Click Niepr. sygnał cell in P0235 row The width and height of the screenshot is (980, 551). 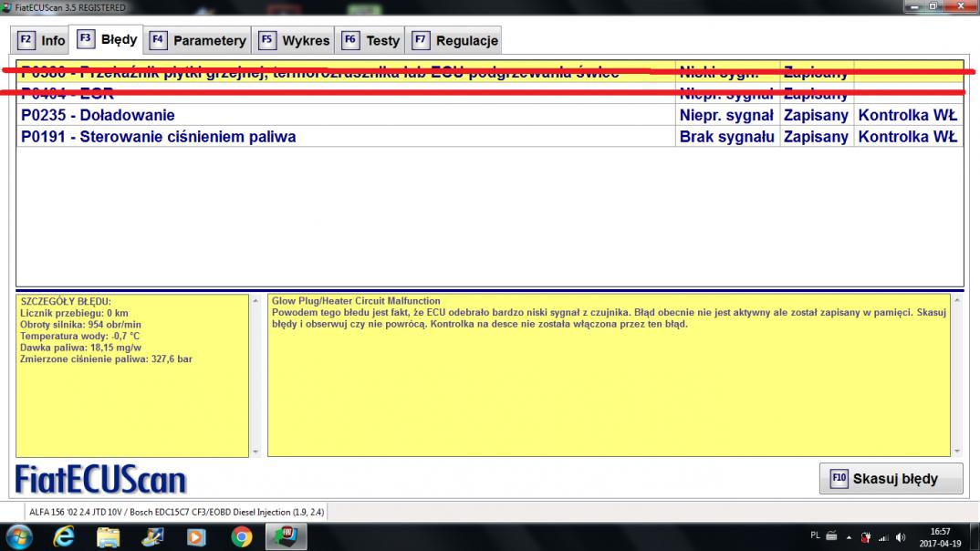(727, 115)
